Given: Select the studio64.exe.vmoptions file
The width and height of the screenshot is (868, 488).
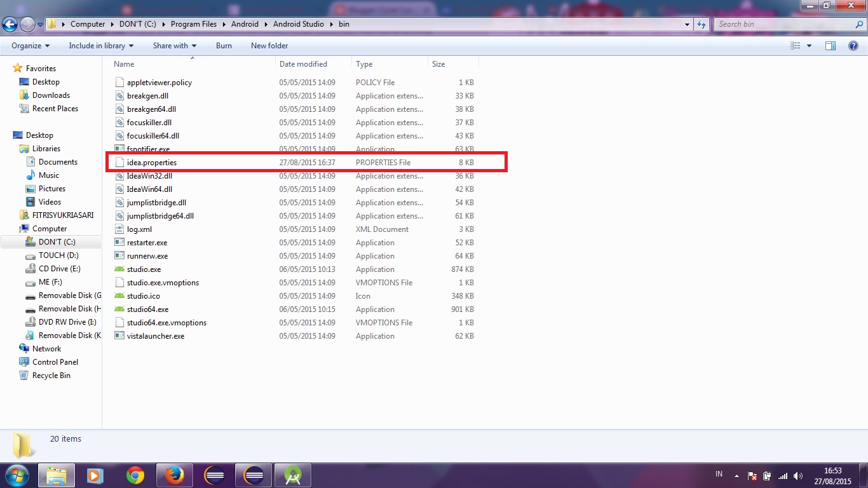Looking at the screenshot, I should tap(166, 323).
